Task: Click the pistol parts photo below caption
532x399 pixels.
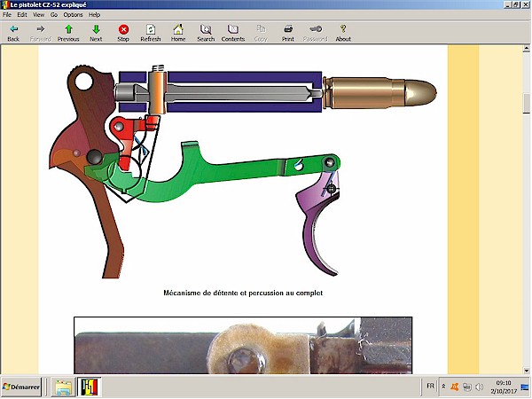Action: click(243, 346)
